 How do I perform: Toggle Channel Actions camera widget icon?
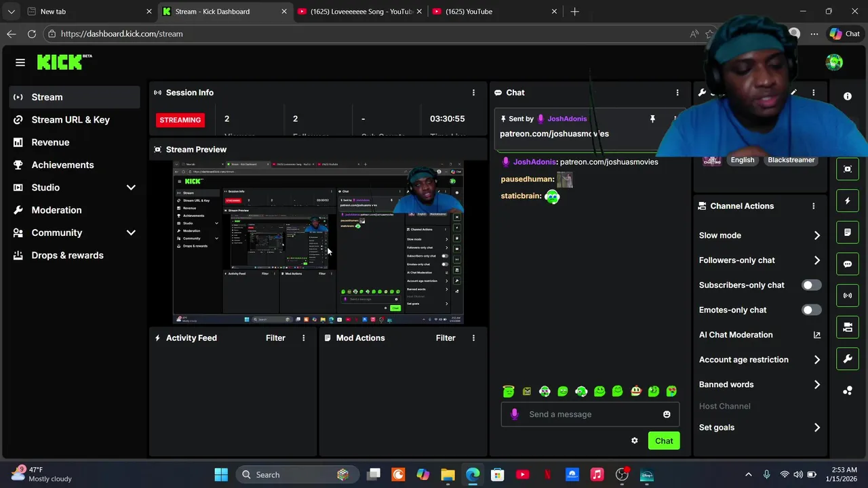coord(848,327)
